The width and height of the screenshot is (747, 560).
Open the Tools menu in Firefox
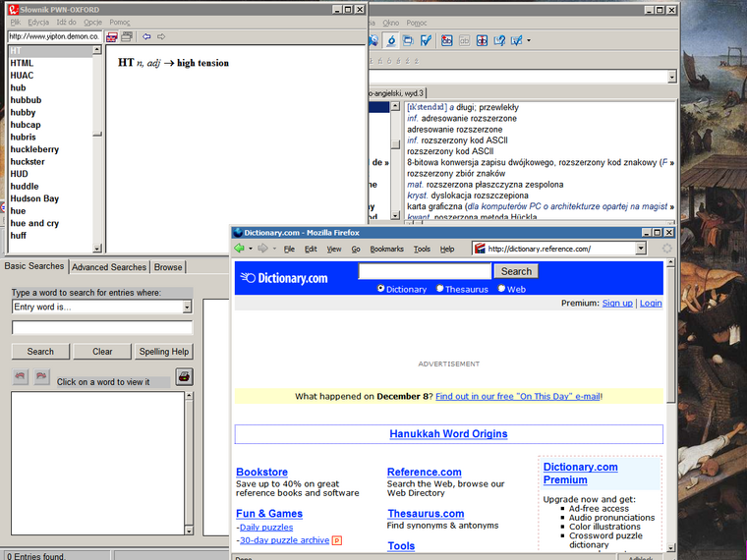pos(422,249)
